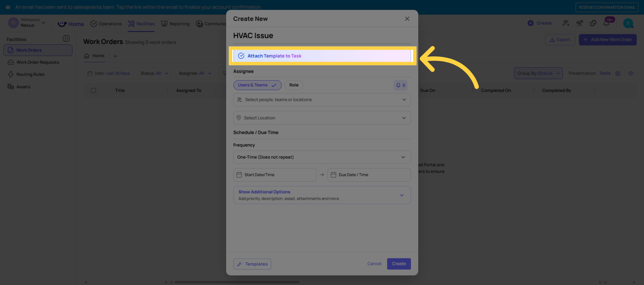Expand Show Additional Options
Viewport: 644px width, 285px height.
coord(322,195)
